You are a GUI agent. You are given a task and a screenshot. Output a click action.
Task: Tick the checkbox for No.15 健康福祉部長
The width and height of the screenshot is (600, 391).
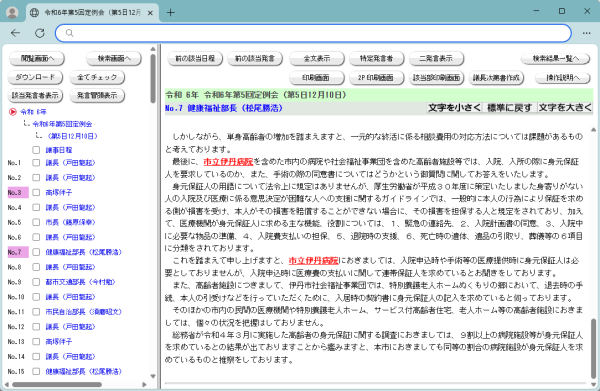click(36, 371)
